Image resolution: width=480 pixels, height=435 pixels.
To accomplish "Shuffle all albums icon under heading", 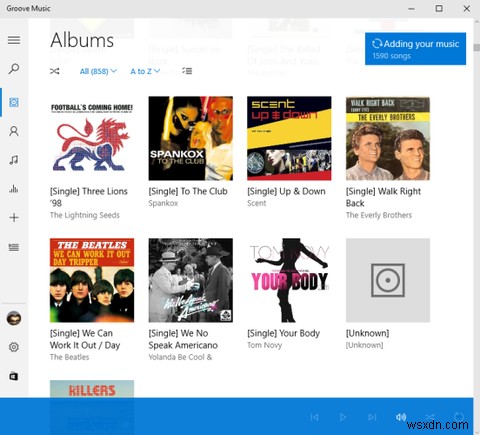I will pyautogui.click(x=55, y=71).
